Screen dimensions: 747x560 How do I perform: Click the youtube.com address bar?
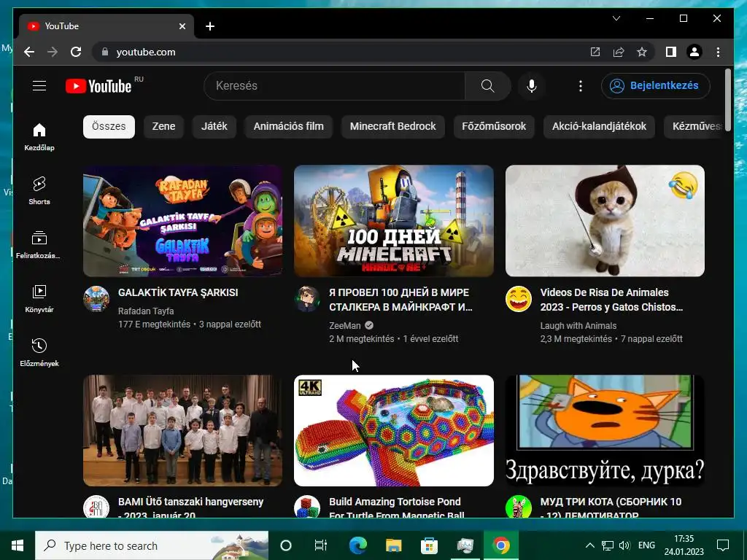coord(146,52)
